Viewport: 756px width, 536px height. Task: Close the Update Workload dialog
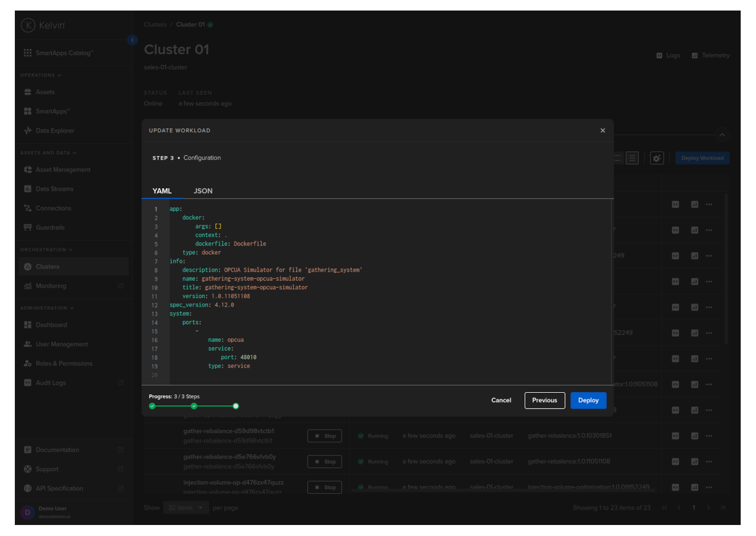(602, 131)
